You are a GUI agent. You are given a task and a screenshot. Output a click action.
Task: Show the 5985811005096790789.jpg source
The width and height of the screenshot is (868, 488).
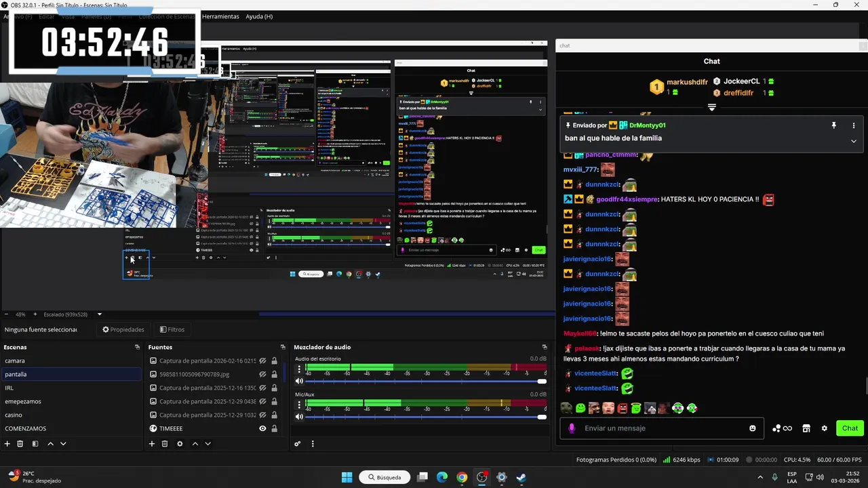pyautogui.click(x=262, y=374)
